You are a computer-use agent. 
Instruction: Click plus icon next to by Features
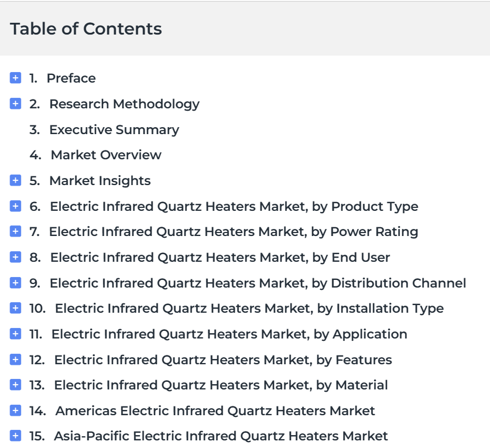(15, 360)
